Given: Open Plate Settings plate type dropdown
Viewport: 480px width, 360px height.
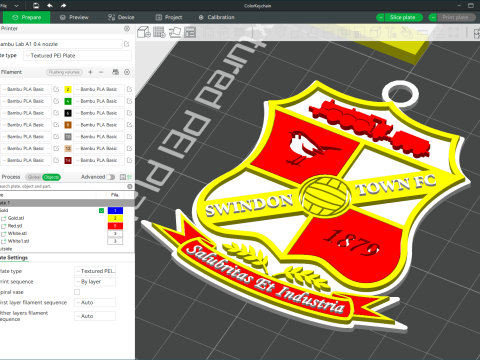Looking at the screenshot, I should (95, 271).
